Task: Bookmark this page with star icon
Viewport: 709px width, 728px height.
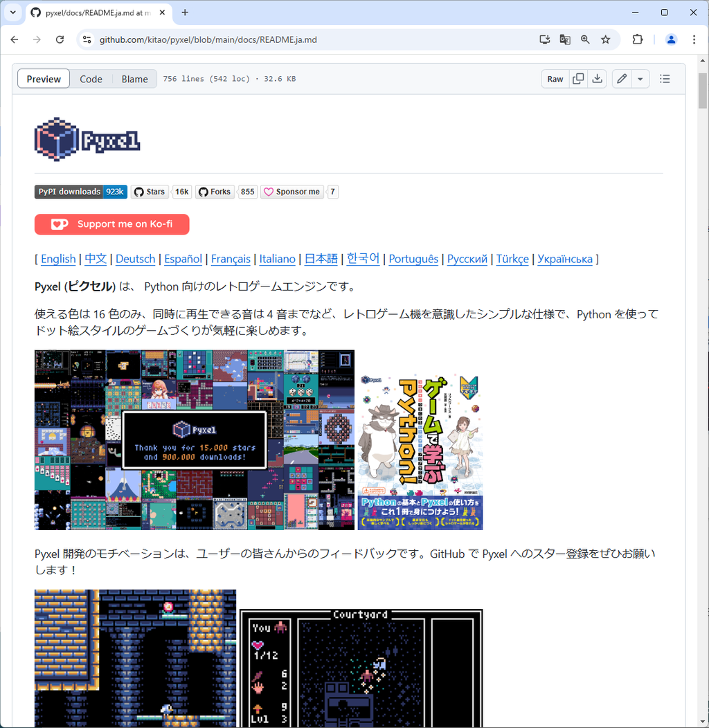Action: coord(605,39)
